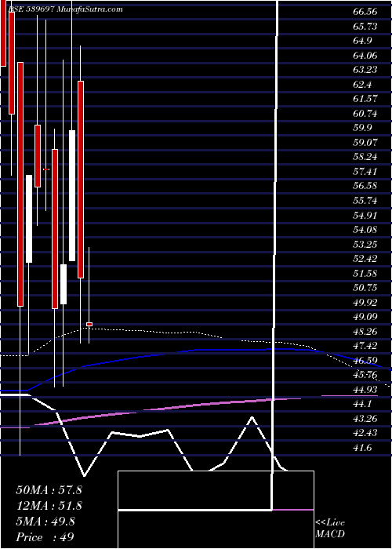392x549 pixels.
Task: Click the 44.1 price axis label
Action: click(362, 405)
